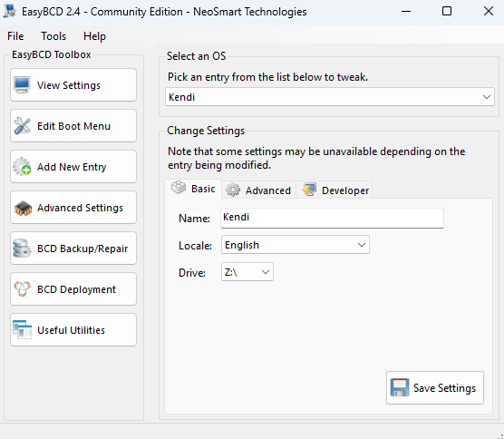504x439 pixels.
Task: Click the Developer tab icon
Action: tap(309, 190)
